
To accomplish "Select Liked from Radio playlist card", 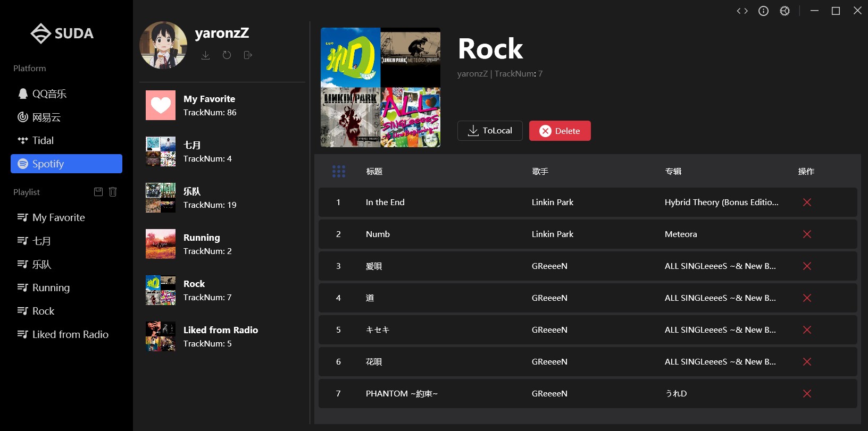I will (x=222, y=336).
